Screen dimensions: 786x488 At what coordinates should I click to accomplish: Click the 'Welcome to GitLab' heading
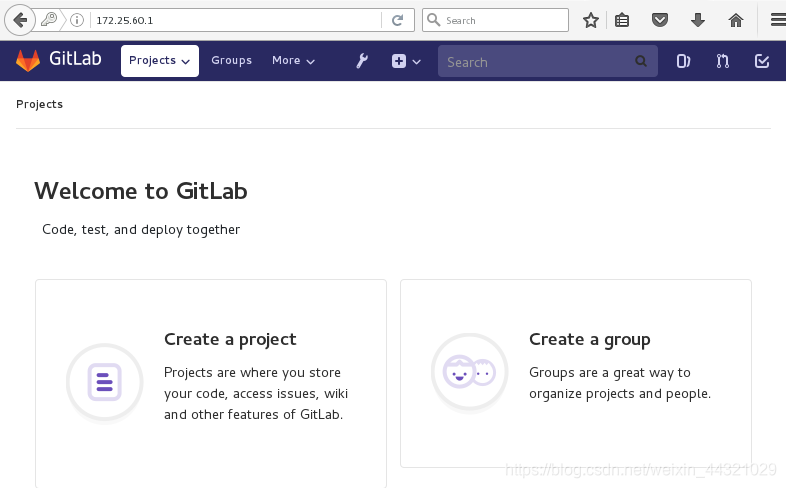point(141,191)
